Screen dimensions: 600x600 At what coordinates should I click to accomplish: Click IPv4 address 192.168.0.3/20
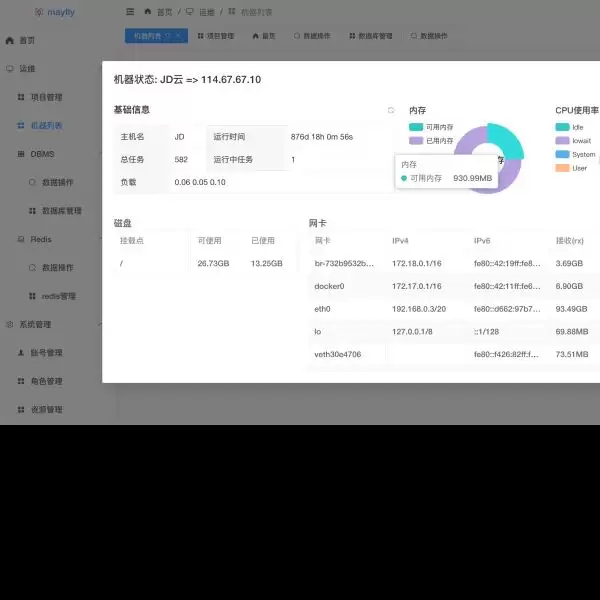point(419,309)
